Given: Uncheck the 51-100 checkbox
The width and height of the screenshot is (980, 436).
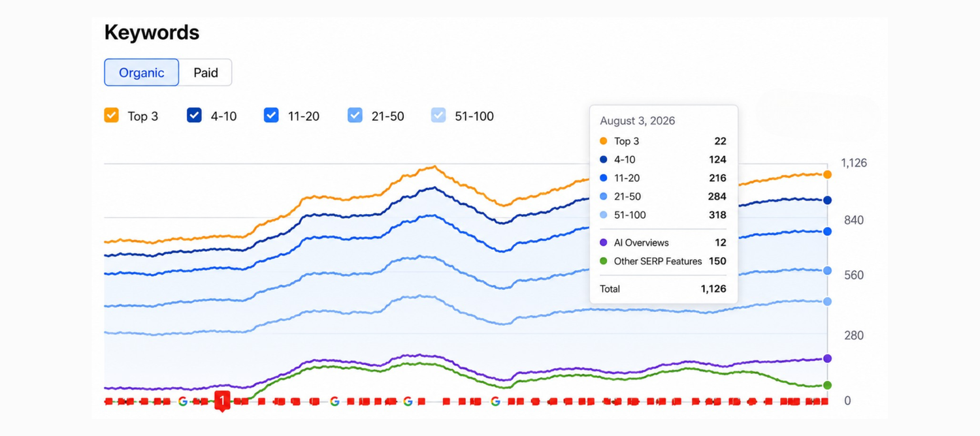Looking at the screenshot, I should (x=438, y=116).
